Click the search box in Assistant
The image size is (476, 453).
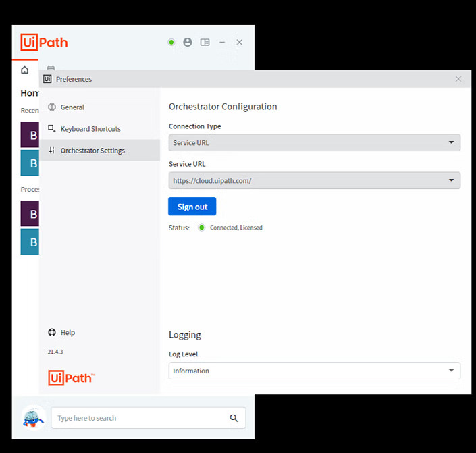tap(148, 418)
